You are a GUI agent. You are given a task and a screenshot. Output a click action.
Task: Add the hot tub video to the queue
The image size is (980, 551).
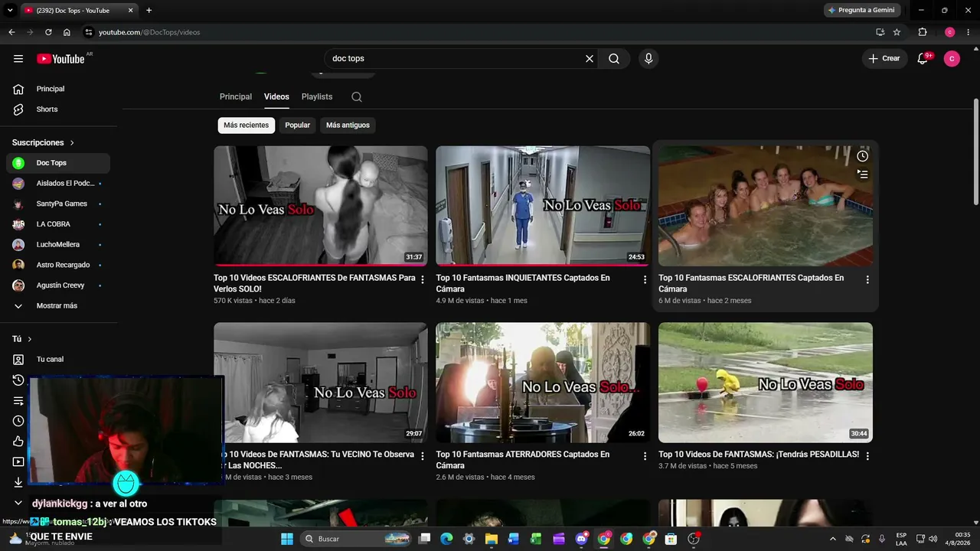tap(862, 174)
